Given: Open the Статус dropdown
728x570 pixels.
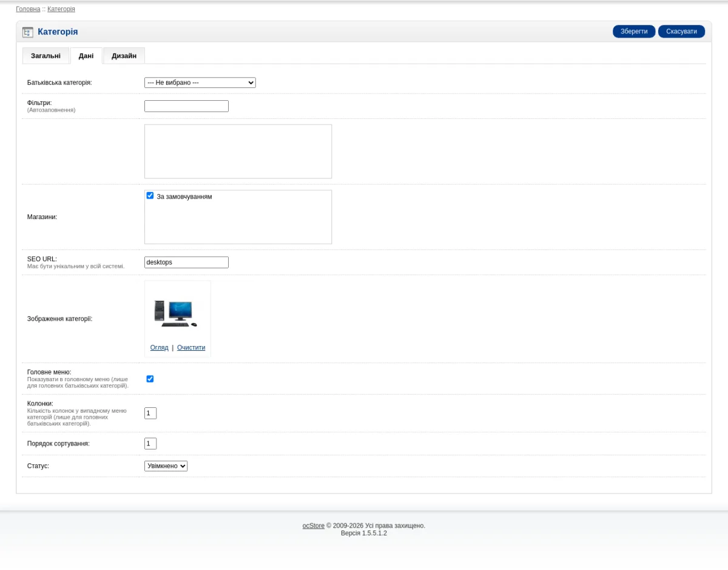Looking at the screenshot, I should (166, 466).
